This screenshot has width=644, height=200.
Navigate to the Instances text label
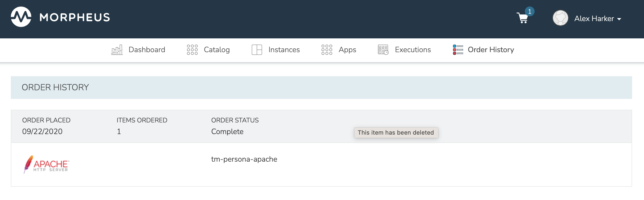pyautogui.click(x=284, y=50)
